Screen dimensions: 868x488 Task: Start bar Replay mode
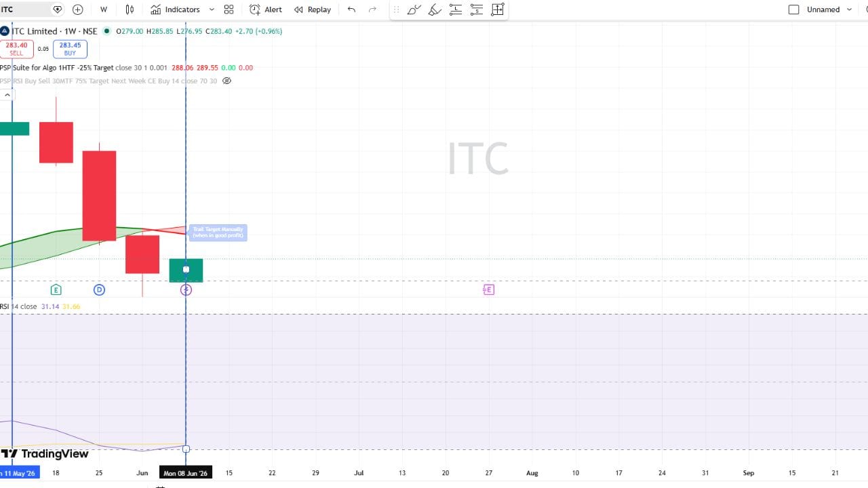[x=313, y=9]
